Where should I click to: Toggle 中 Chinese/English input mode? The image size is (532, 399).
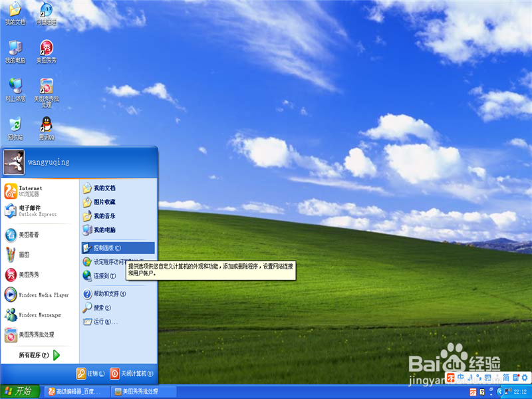pyautogui.click(x=460, y=377)
